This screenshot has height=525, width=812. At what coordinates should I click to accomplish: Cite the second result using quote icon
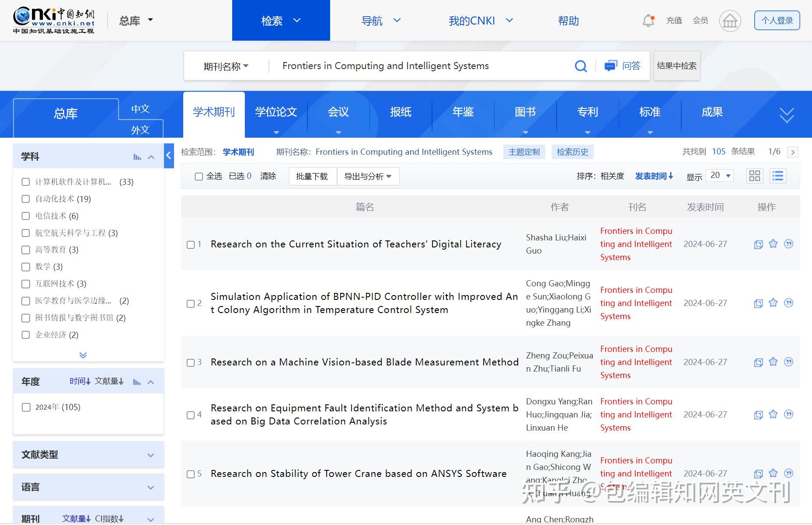pos(788,303)
